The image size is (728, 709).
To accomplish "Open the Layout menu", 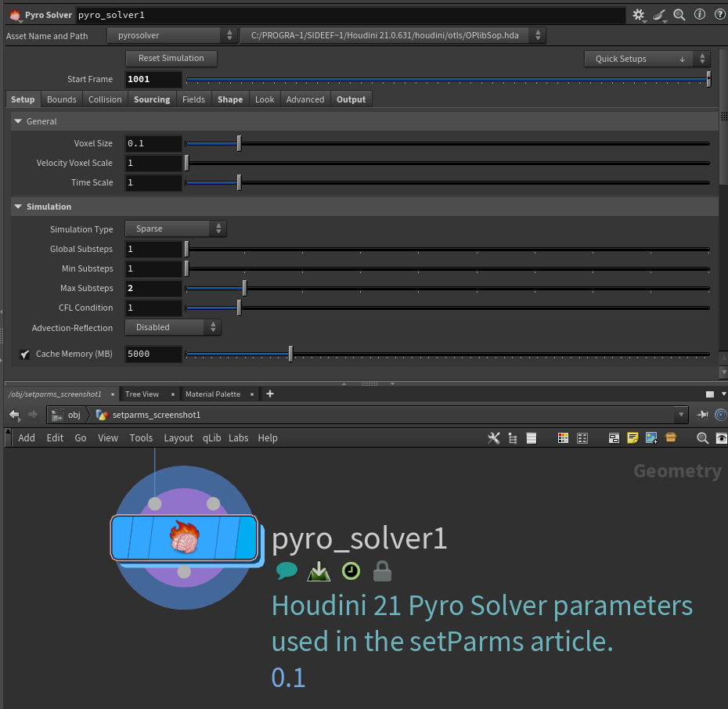I will coord(178,438).
